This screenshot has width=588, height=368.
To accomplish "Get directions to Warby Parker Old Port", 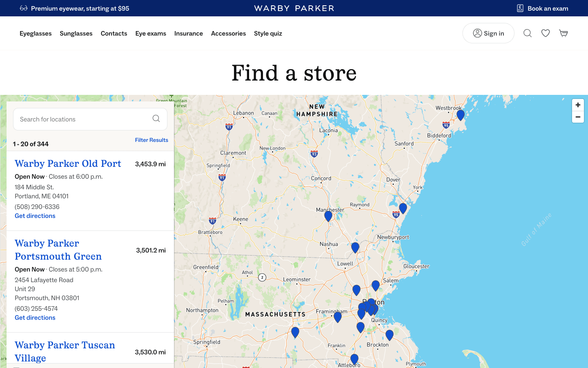I will tap(35, 215).
